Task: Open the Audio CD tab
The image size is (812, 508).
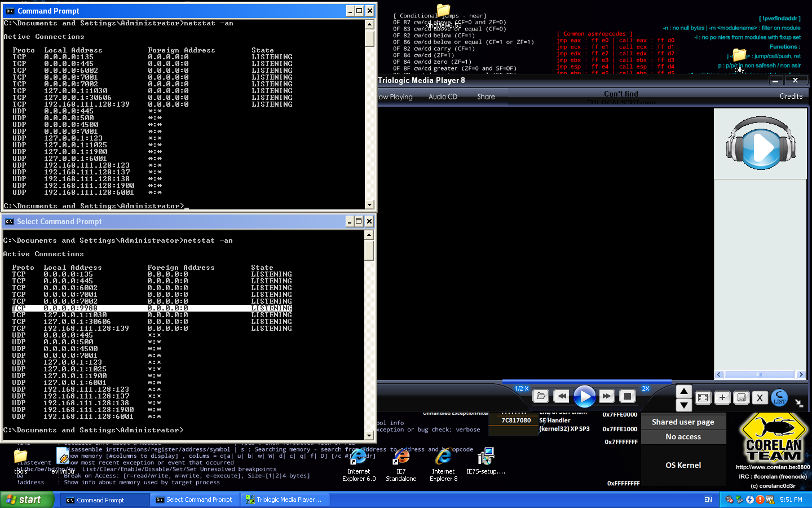Action: coord(443,97)
